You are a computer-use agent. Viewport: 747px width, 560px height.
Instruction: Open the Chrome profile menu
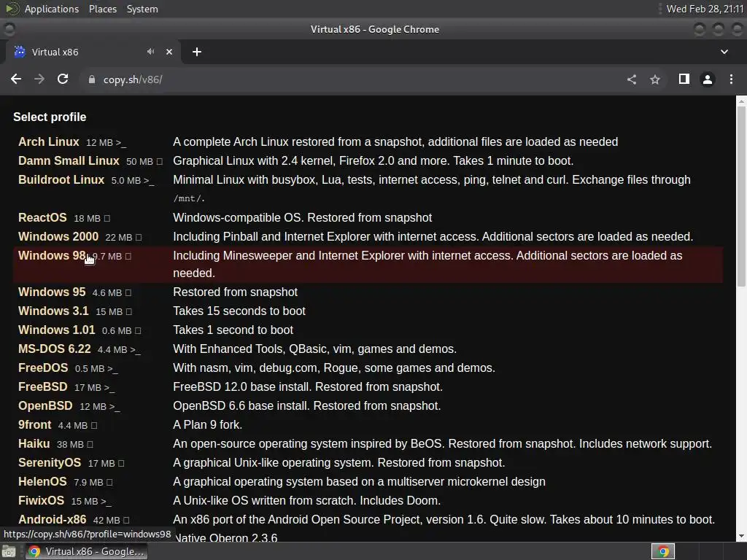click(708, 79)
